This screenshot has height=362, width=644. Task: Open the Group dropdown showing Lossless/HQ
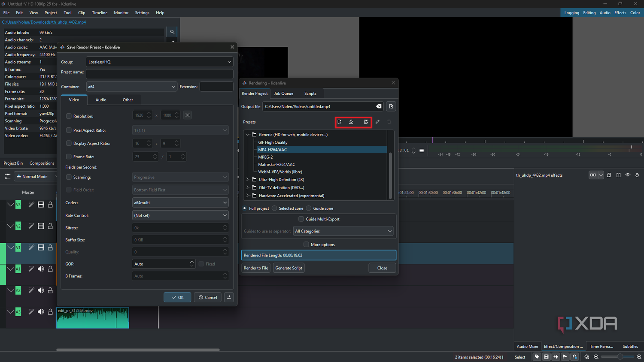point(159,62)
